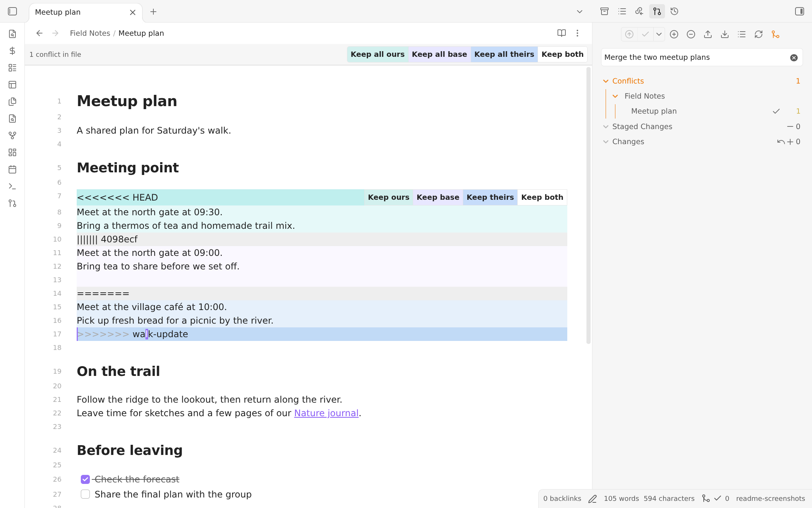Click the editor vertical scrollbar
Image resolution: width=812 pixels, height=508 pixels.
(x=588, y=205)
